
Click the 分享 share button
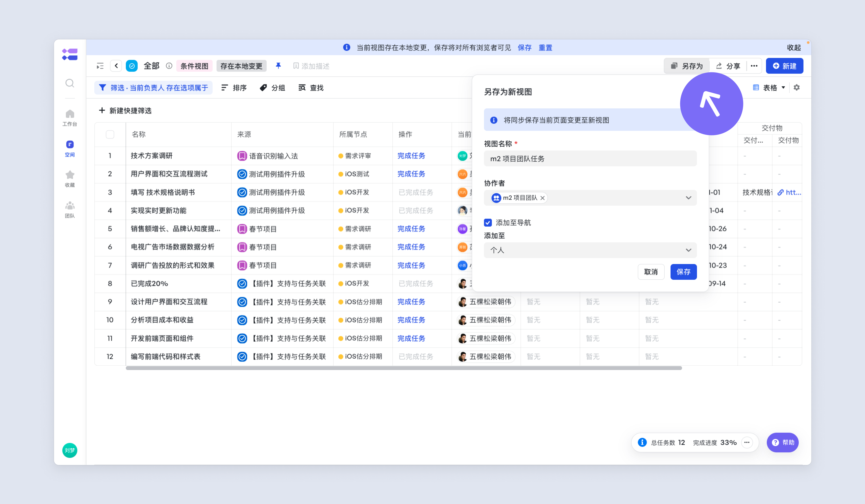click(x=728, y=66)
